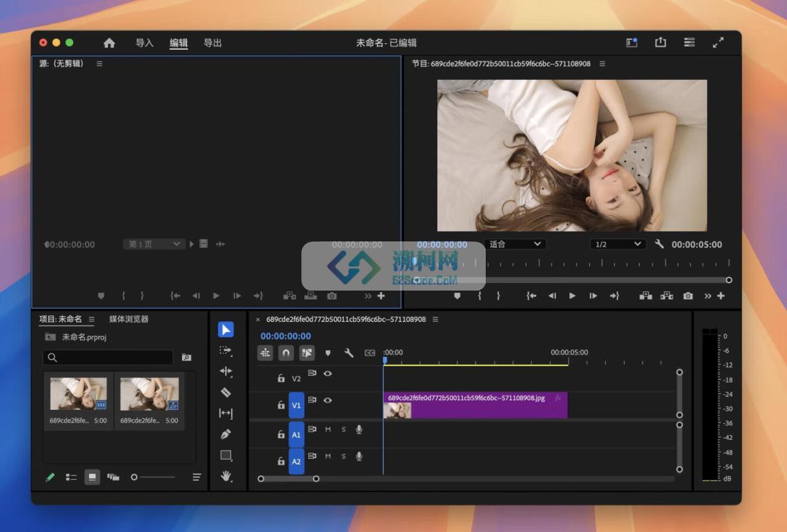This screenshot has width=787, height=532.
Task: Select the purple jpg clip on V1
Action: pos(475,405)
